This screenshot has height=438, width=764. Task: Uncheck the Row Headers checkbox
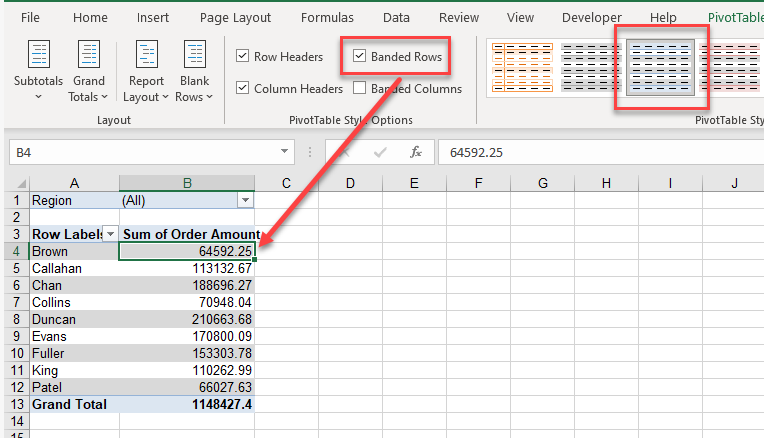(x=243, y=57)
